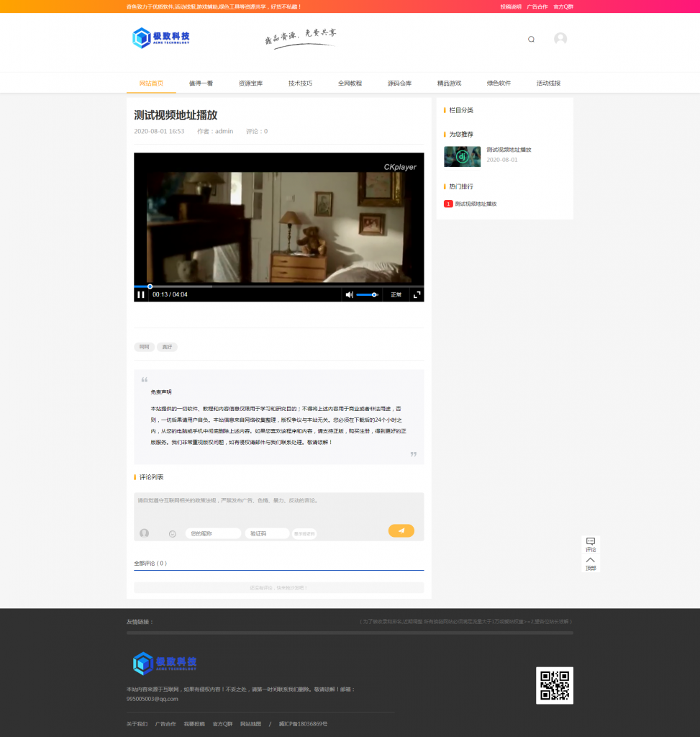
Task: Adjust the video volume slider
Action: (x=367, y=294)
